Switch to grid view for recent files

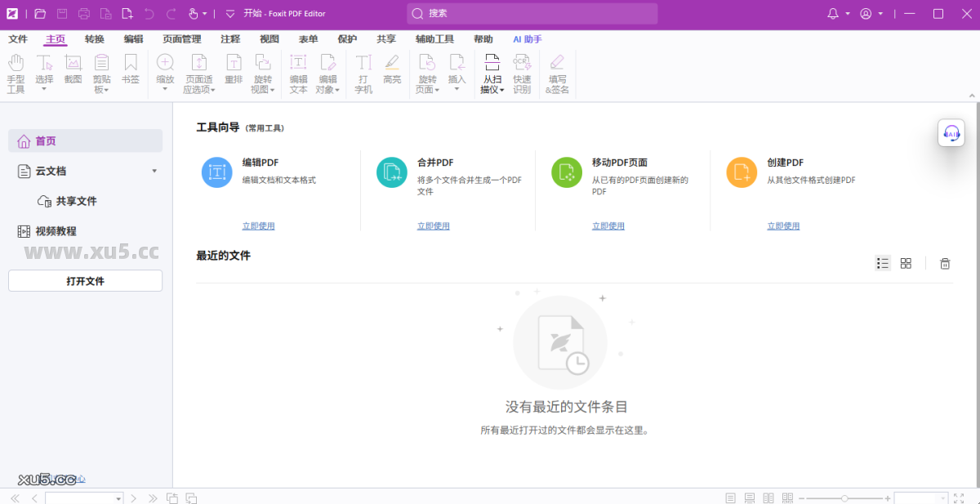[906, 263]
